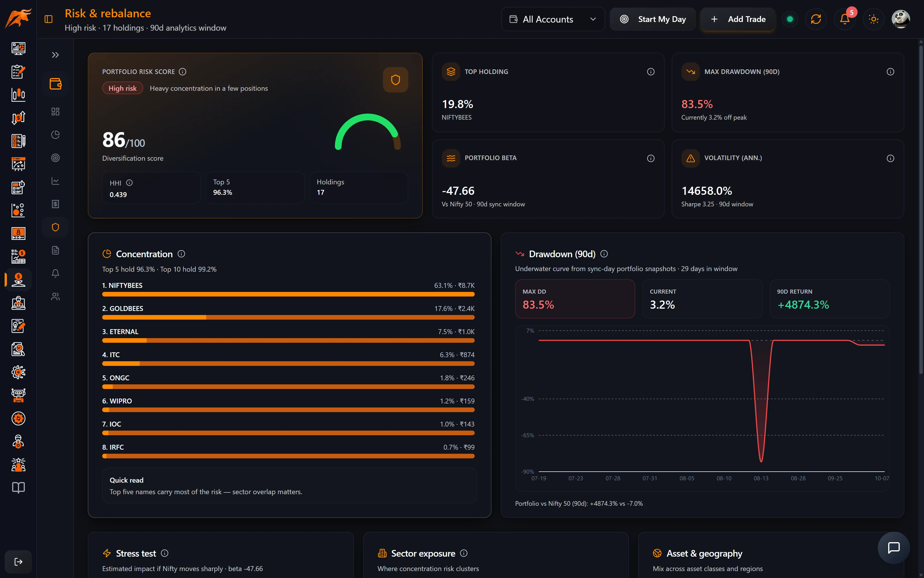
Task: Click info icon beside Stress test heading
Action: (x=165, y=553)
